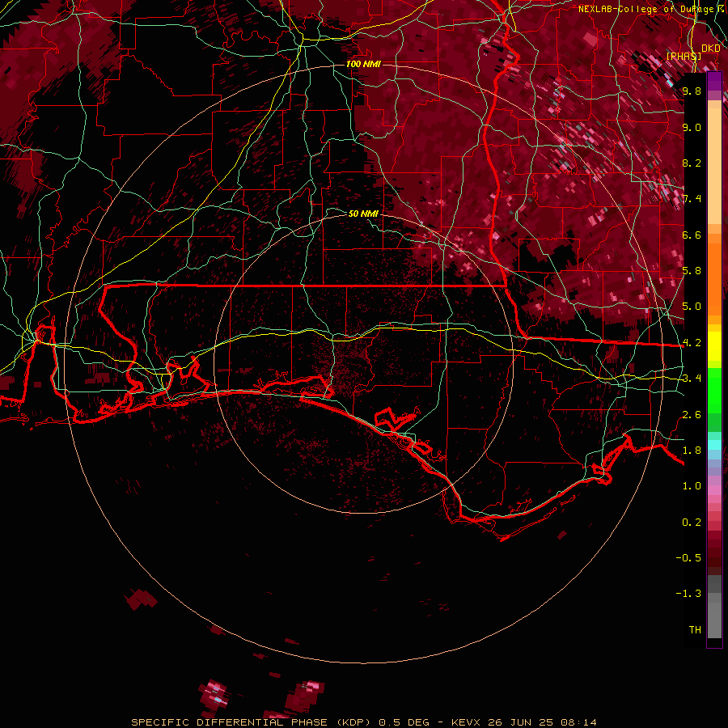Click the 6.6 scale value
Image resolution: width=728 pixels, height=728 pixels.
(692, 235)
